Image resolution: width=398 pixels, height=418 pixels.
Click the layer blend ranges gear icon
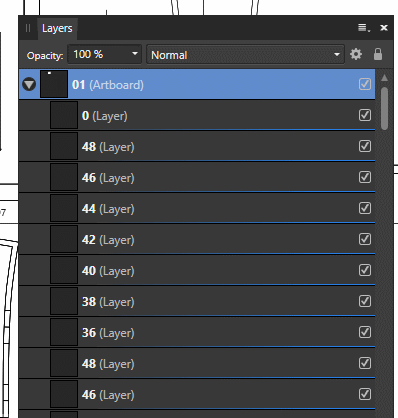click(356, 54)
